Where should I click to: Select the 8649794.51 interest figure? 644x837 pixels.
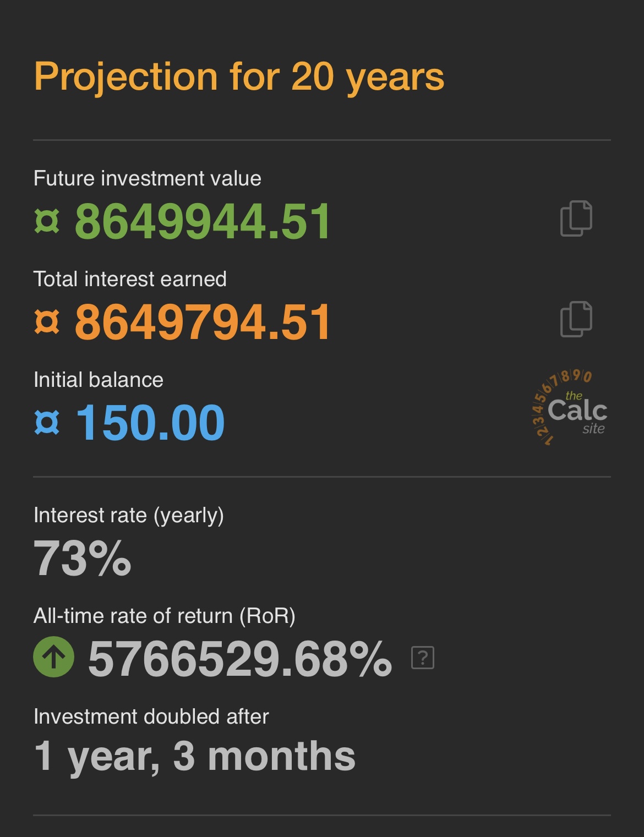point(203,322)
